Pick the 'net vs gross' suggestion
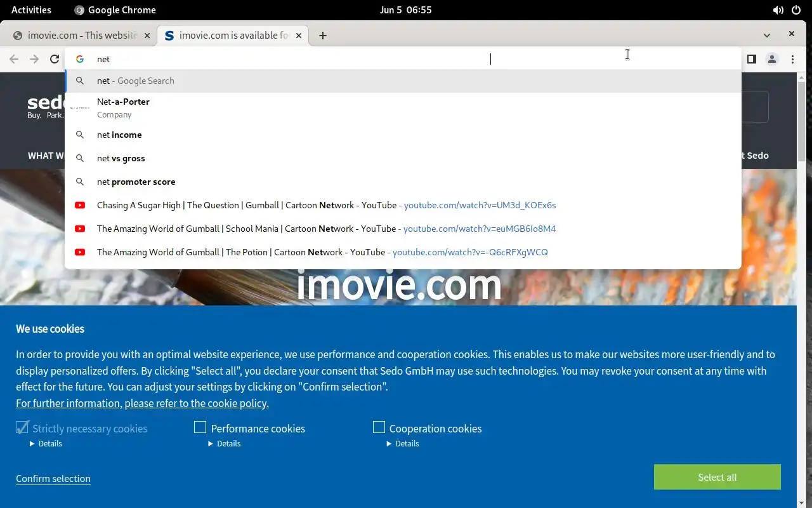The height and width of the screenshot is (508, 812). pos(403,158)
